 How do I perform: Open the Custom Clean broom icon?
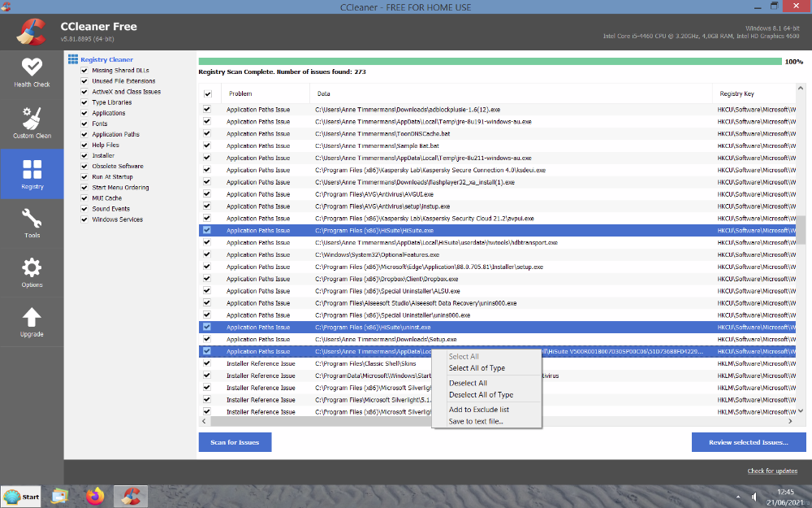[x=32, y=123]
